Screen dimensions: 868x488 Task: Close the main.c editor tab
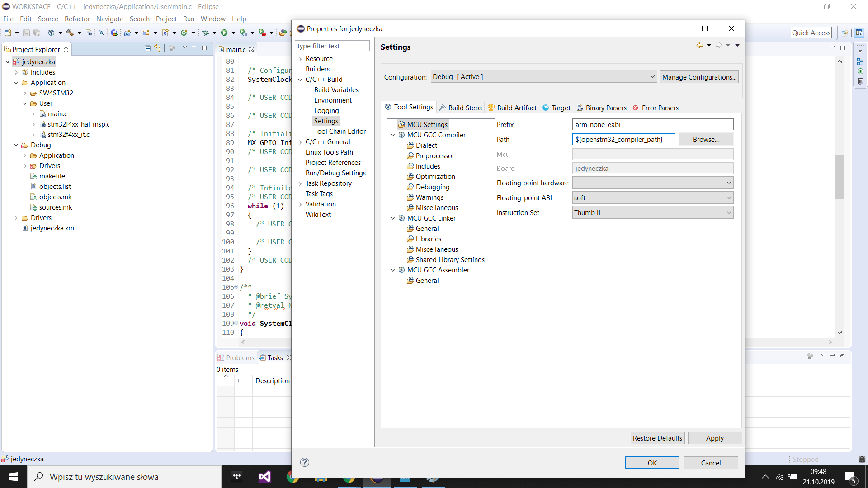tap(251, 49)
